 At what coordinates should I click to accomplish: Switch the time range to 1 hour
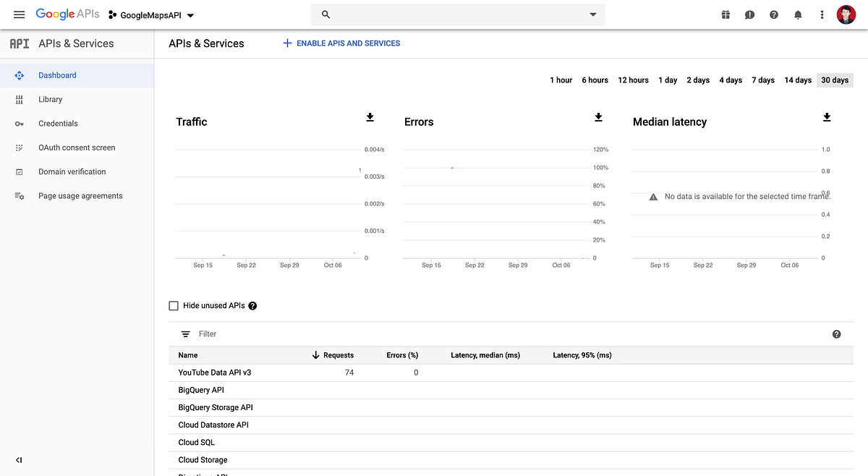[561, 80]
